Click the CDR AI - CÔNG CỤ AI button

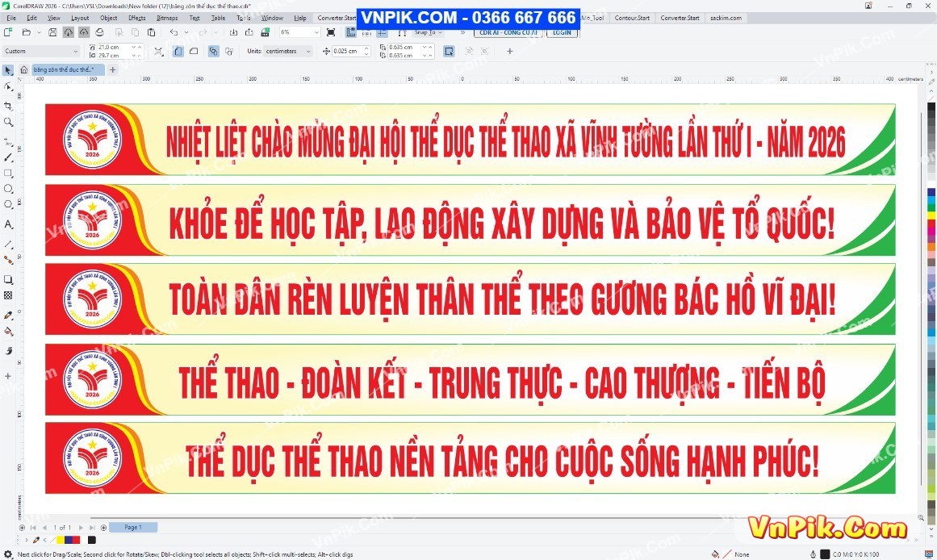[508, 32]
